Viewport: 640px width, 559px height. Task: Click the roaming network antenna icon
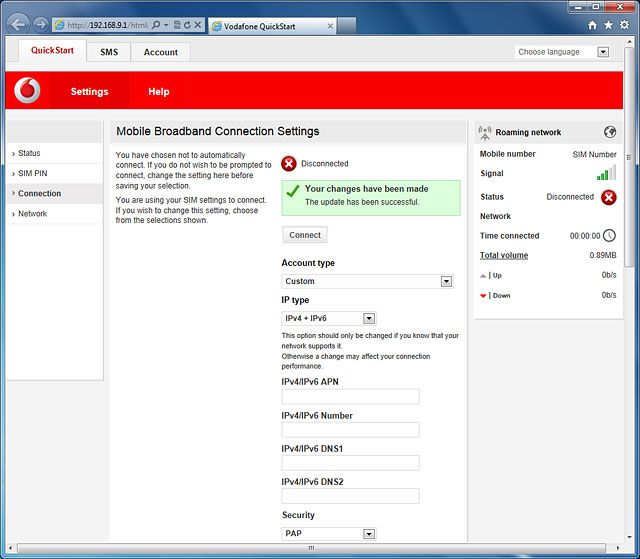point(485,132)
